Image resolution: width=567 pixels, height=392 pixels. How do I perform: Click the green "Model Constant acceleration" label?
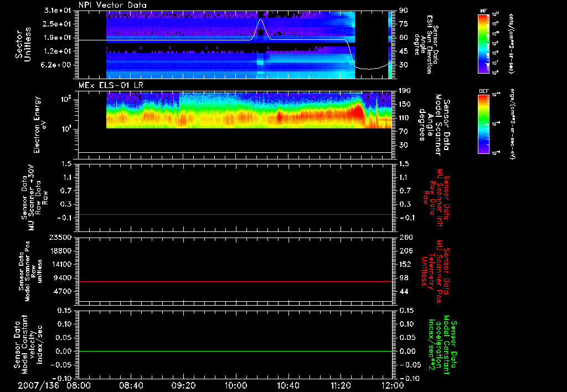tap(442, 344)
